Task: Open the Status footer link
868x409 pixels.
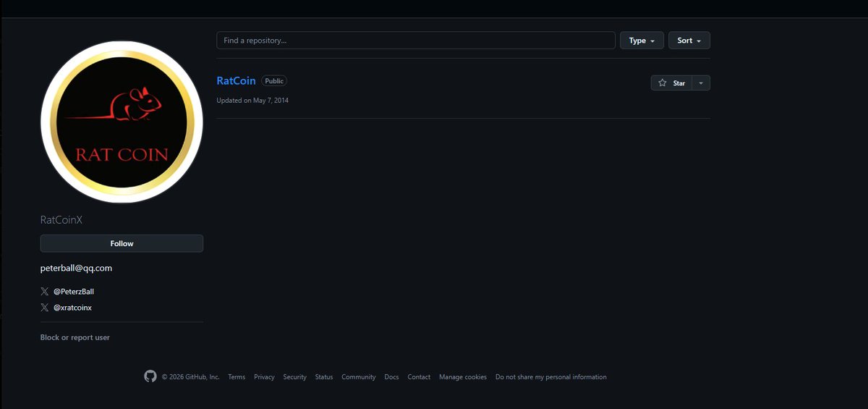Action: (x=324, y=377)
